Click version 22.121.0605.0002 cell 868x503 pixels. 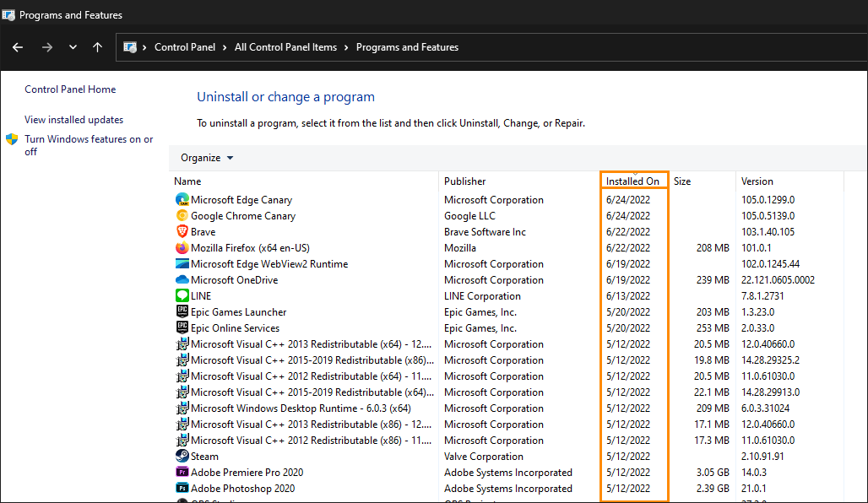click(778, 280)
